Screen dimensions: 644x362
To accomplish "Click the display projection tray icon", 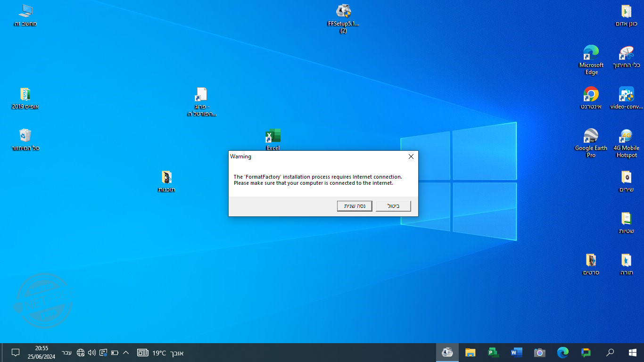I will [103, 353].
